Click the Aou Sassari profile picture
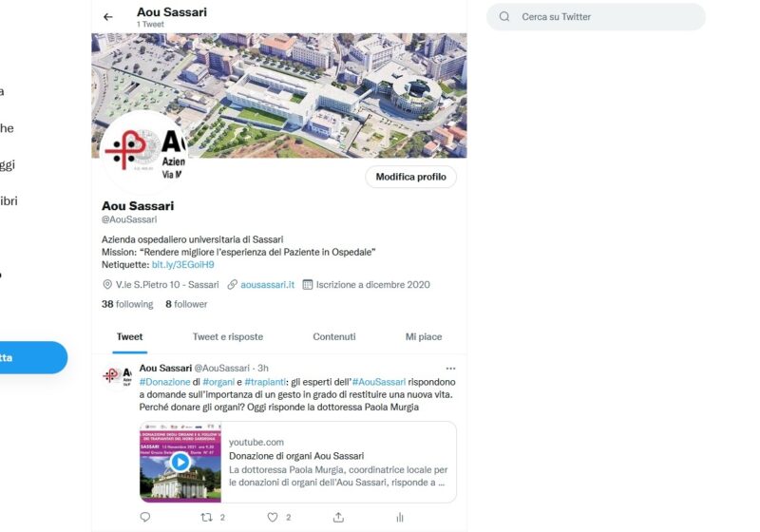Screen dimensions: 760x532 [144, 150]
